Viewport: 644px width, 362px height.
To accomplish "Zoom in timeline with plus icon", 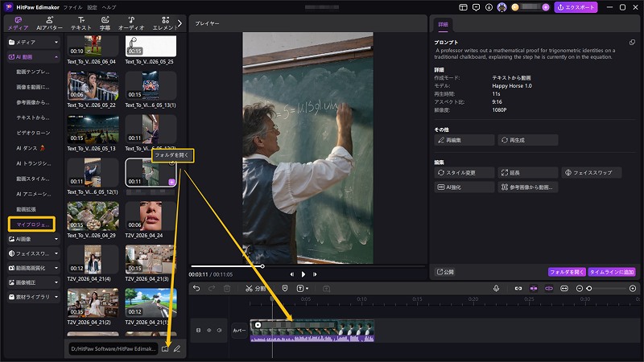I will pyautogui.click(x=633, y=289).
